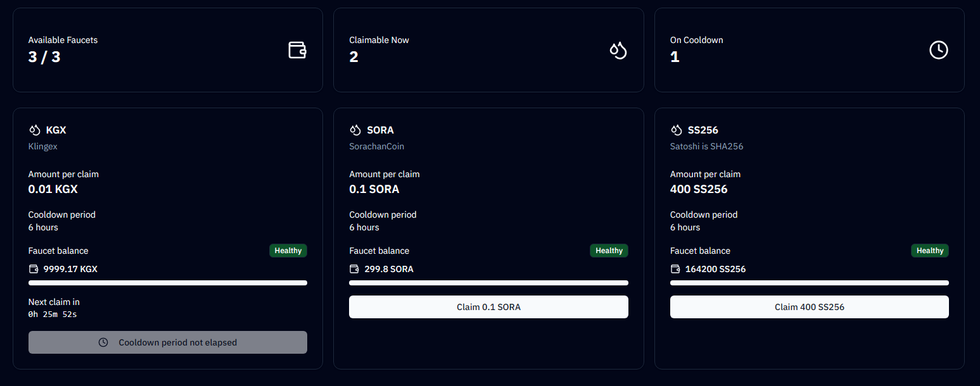
Task: Select the droplet icon beside SS256 title
Action: pos(677,130)
